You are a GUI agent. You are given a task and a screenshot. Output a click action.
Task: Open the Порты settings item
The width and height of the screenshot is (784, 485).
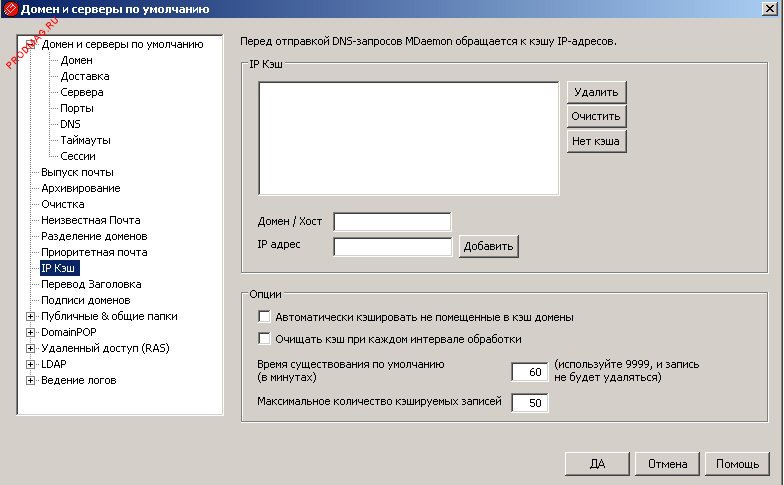coord(77,108)
